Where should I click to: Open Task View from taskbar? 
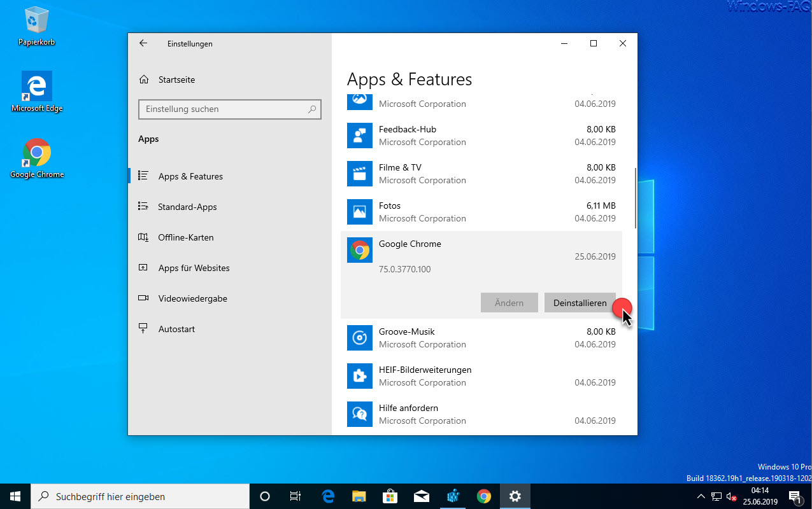pos(296,496)
